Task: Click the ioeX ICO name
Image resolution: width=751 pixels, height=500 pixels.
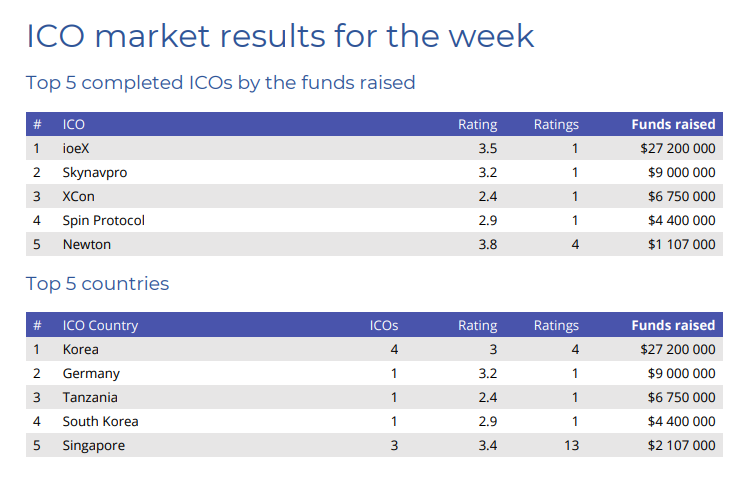Action: click(76, 148)
